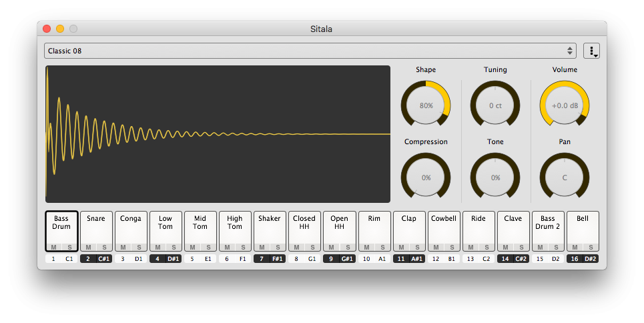Viewport: 644px width, 323px height.
Task: Solo the Snare pad
Action: click(104, 247)
